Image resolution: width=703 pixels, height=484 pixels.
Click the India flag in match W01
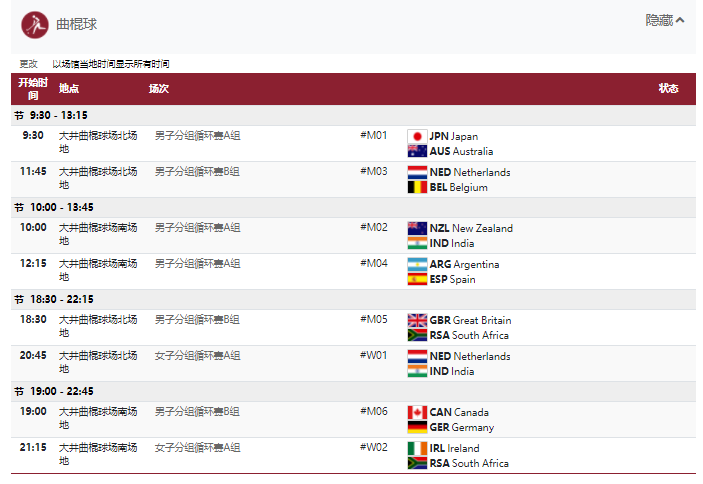[417, 371]
